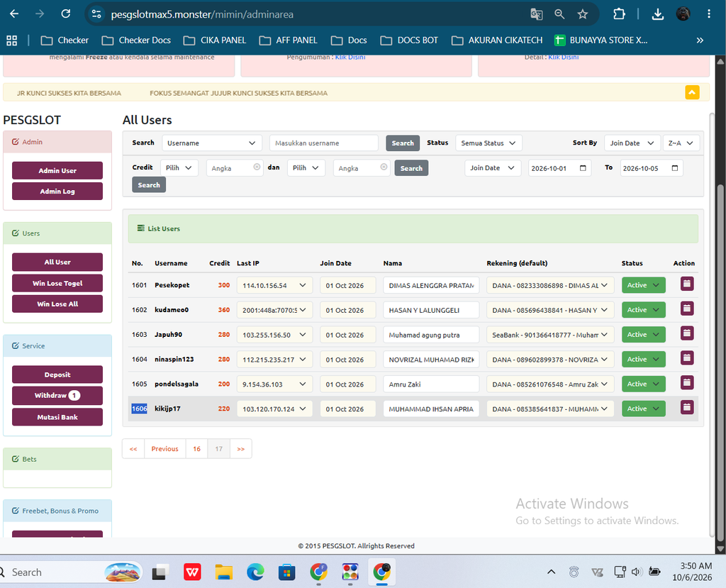Expand the Search by Username dropdown

[211, 143]
